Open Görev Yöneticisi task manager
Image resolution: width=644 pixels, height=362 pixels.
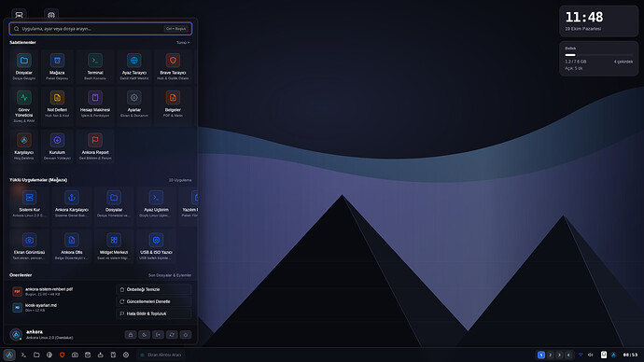[24, 106]
